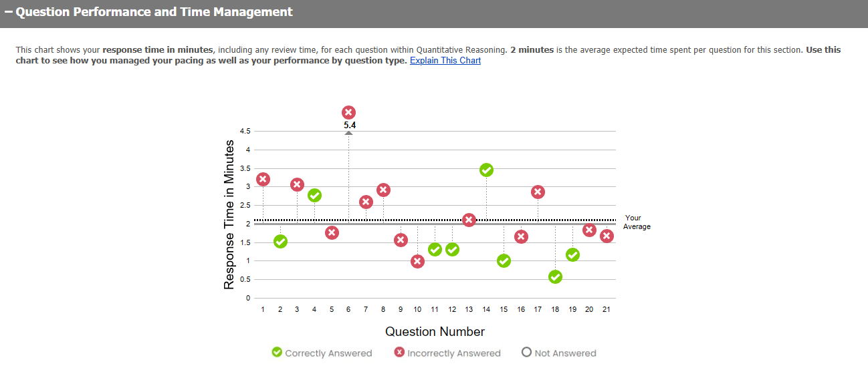Toggle the Incorrectly Answered legend item
868x370 pixels.
coord(447,353)
